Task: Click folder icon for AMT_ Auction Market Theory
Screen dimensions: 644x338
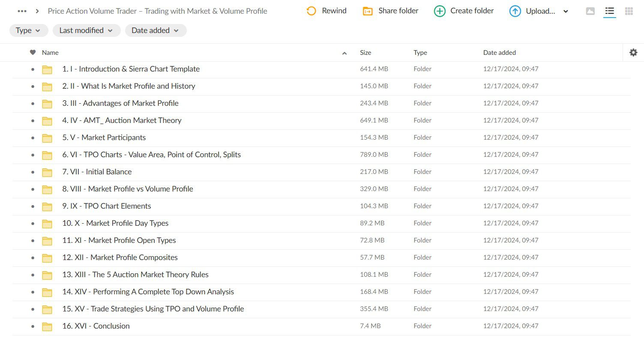Action: 47,121
